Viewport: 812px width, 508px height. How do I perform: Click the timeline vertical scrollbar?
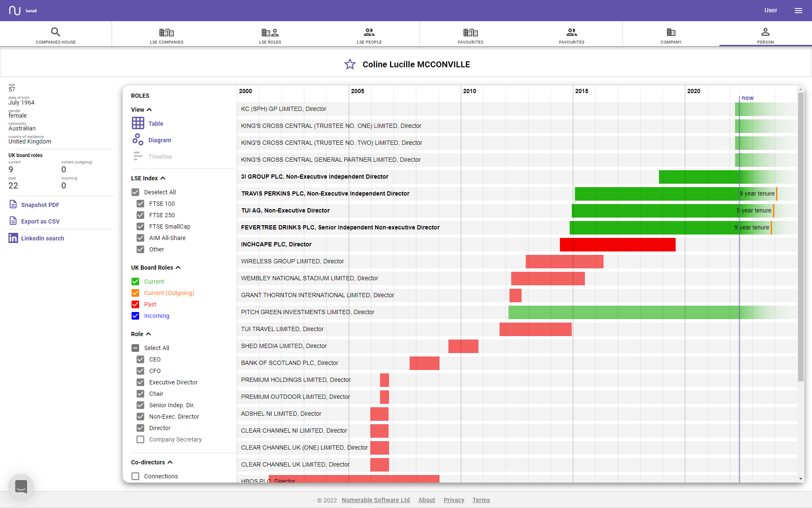(x=801, y=237)
